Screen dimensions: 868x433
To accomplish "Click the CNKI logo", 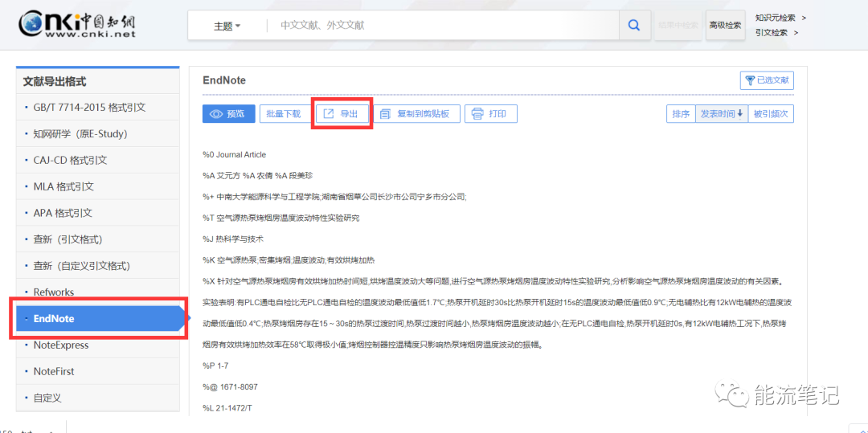I will pos(76,23).
